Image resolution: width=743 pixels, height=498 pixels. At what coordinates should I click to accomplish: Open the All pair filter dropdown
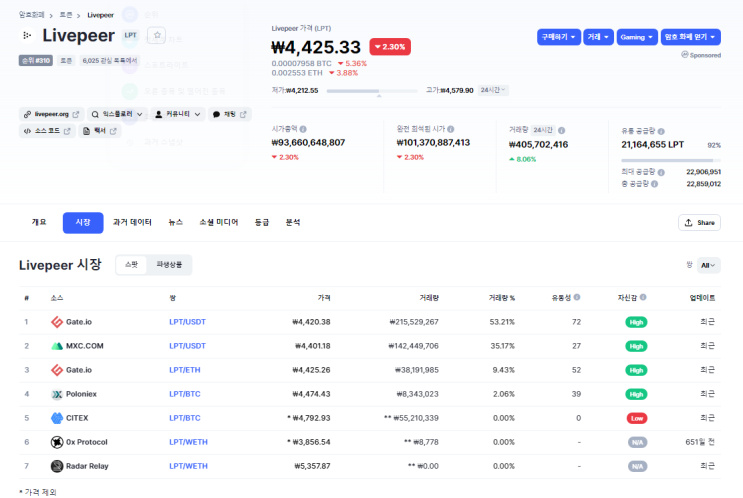708,265
